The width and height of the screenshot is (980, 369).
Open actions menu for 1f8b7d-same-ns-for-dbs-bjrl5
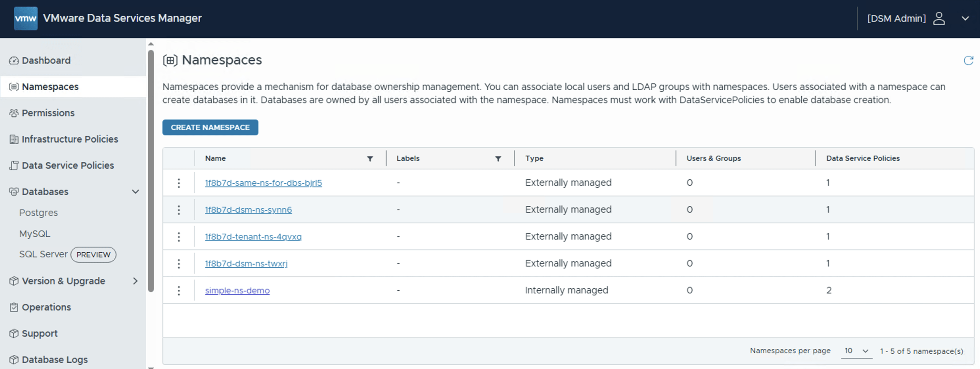point(179,183)
